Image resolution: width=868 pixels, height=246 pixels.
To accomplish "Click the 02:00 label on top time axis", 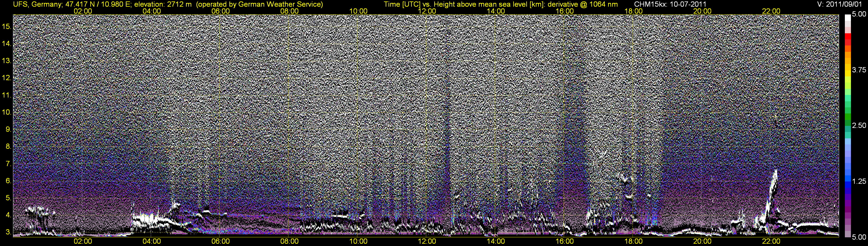I will tap(83, 11).
